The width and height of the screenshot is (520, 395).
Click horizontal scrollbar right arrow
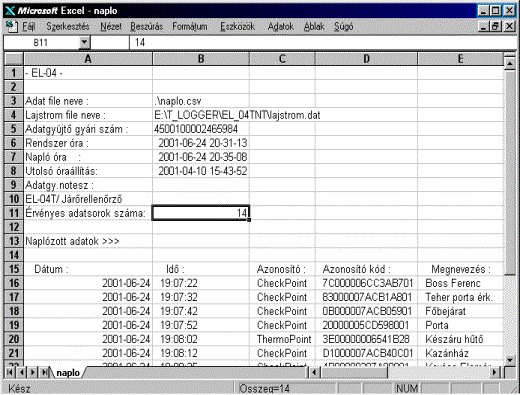pos(495,372)
